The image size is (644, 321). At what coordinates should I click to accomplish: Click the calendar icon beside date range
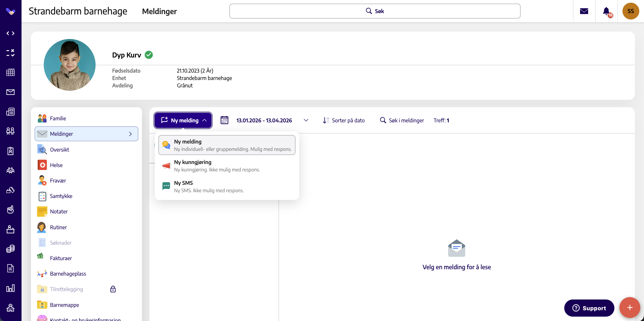click(x=224, y=120)
